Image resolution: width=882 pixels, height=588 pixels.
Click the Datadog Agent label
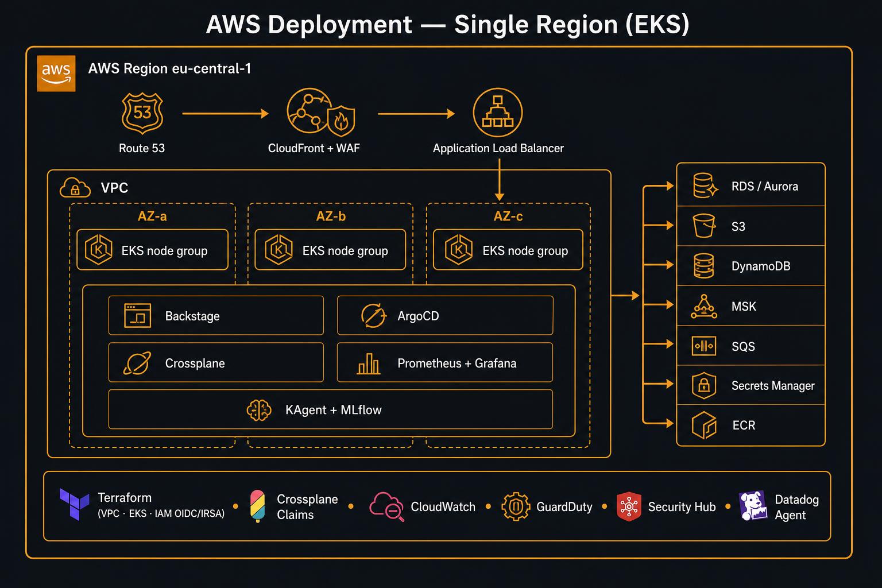pos(796,507)
